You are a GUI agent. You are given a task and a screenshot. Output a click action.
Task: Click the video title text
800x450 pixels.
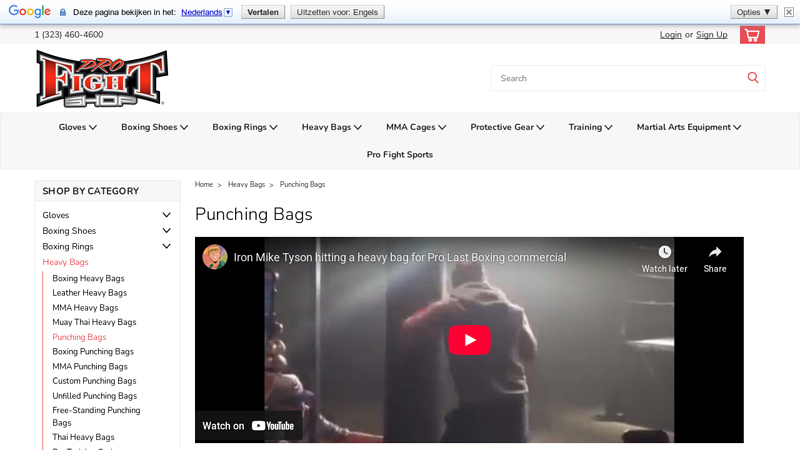click(x=400, y=257)
